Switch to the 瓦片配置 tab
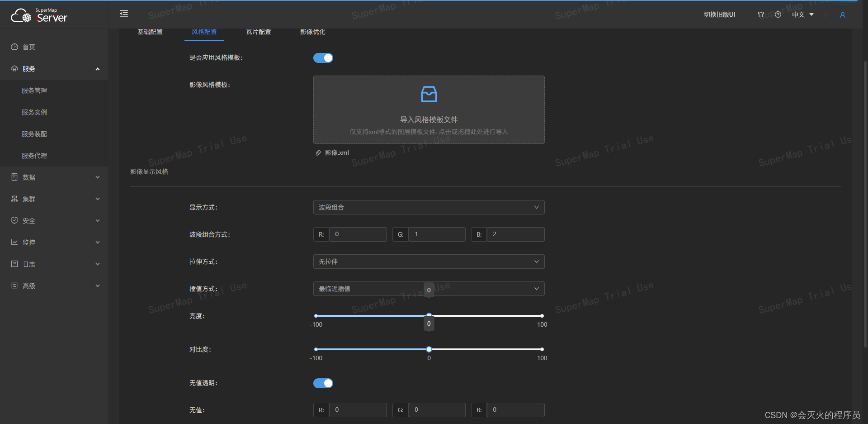This screenshot has height=424, width=868. point(258,32)
